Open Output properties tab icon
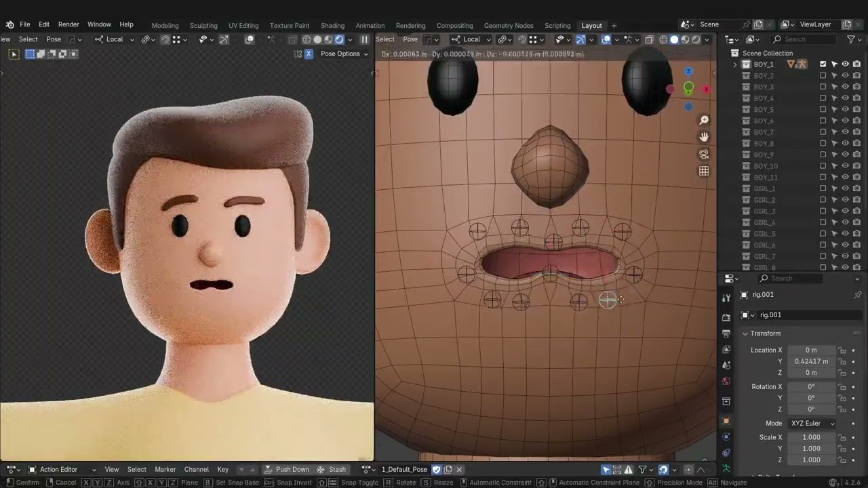The width and height of the screenshot is (868, 488). (x=726, y=333)
